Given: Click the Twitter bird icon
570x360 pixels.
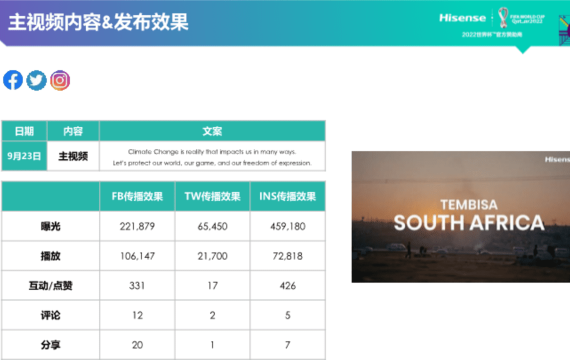Looking at the screenshot, I should click(36, 80).
